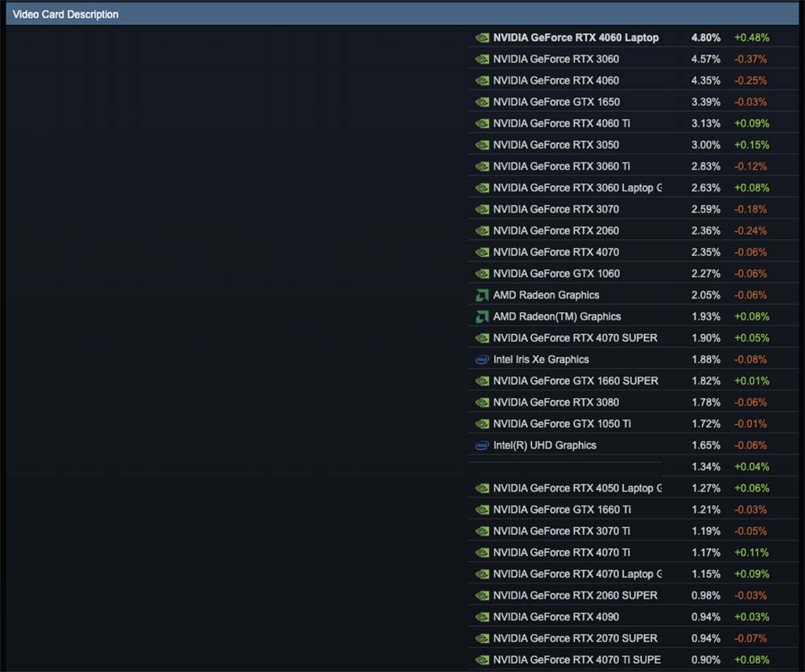The image size is (805, 672).
Task: Click the name NVIDIA GeForce RTX 4070 (2.35% row)
Action: point(556,252)
